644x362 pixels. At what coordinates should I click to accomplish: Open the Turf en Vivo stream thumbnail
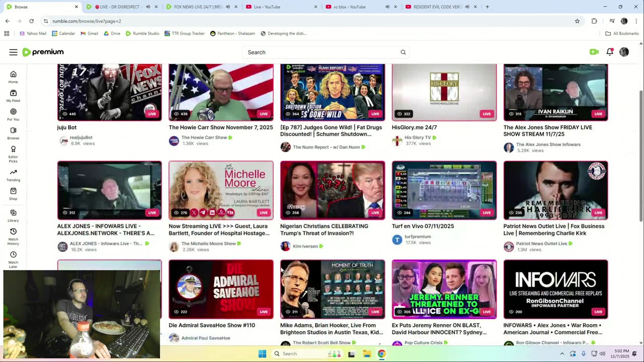click(x=444, y=190)
